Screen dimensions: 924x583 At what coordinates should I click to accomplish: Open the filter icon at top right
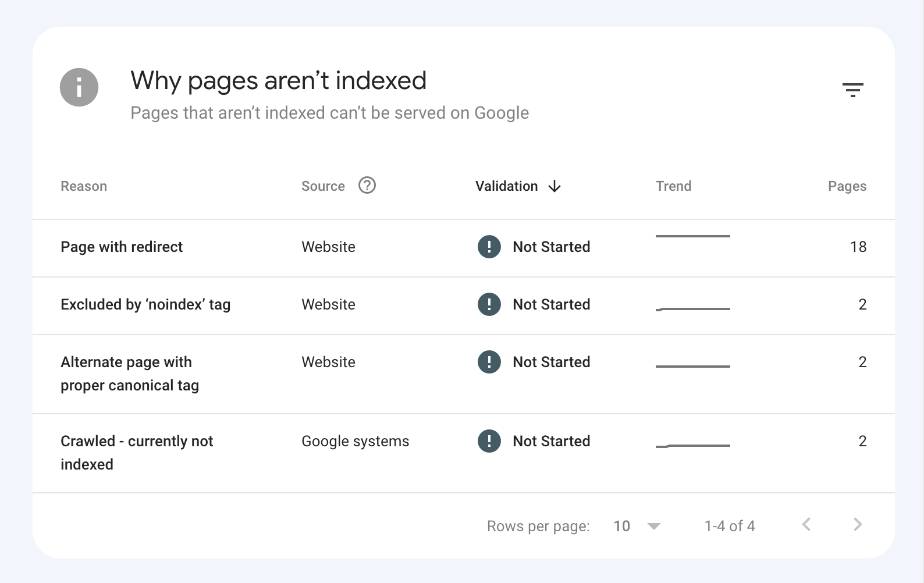click(852, 90)
